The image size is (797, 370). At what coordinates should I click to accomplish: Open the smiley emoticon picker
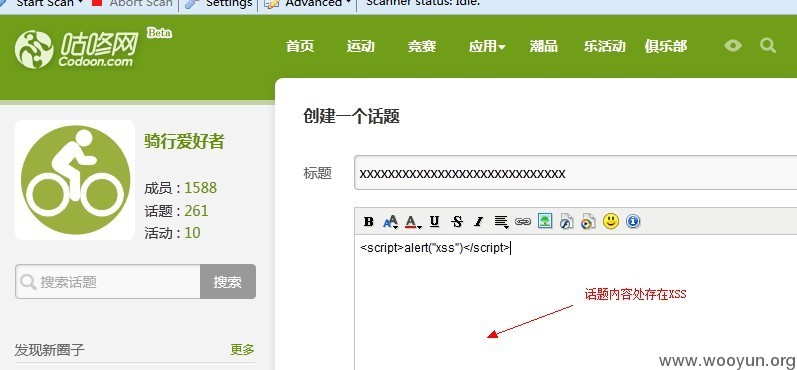[x=610, y=221]
